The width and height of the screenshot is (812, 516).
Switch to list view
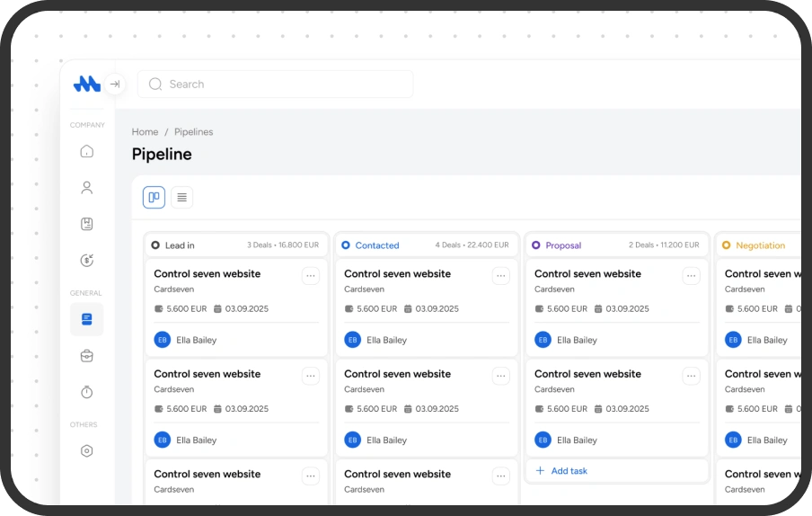pyautogui.click(x=182, y=198)
